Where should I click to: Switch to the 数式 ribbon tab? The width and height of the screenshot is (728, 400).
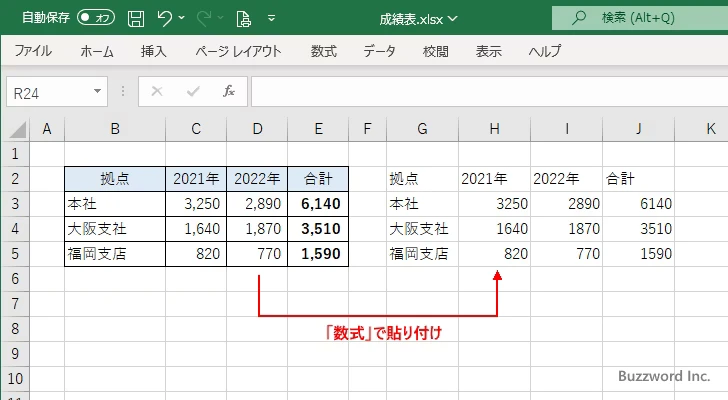(x=324, y=51)
